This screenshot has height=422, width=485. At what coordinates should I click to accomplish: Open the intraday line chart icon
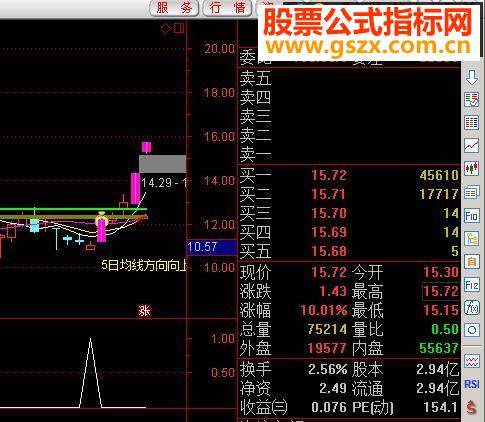[472, 145]
